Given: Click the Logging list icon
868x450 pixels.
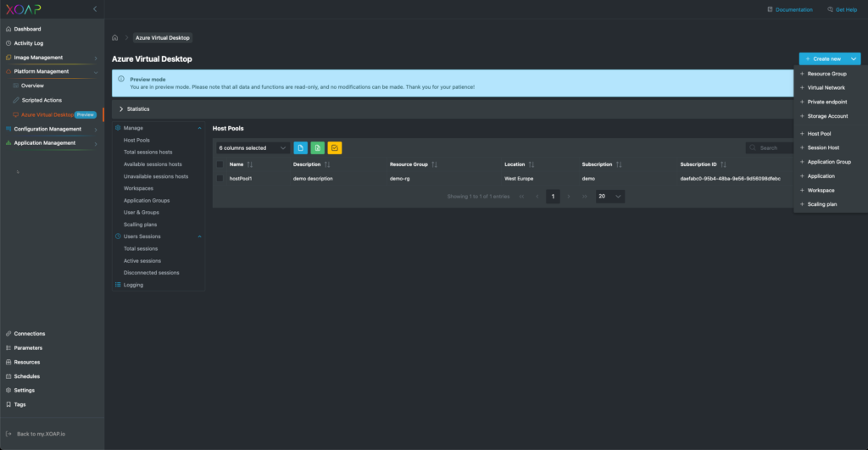Looking at the screenshot, I should (118, 285).
